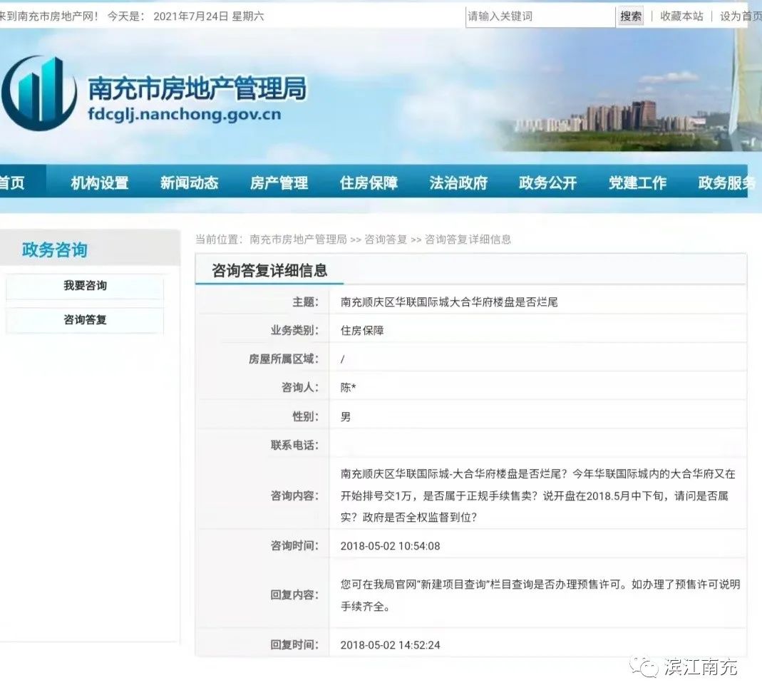Click the 收藏本站 link
The height and width of the screenshot is (700, 762).
click(681, 16)
